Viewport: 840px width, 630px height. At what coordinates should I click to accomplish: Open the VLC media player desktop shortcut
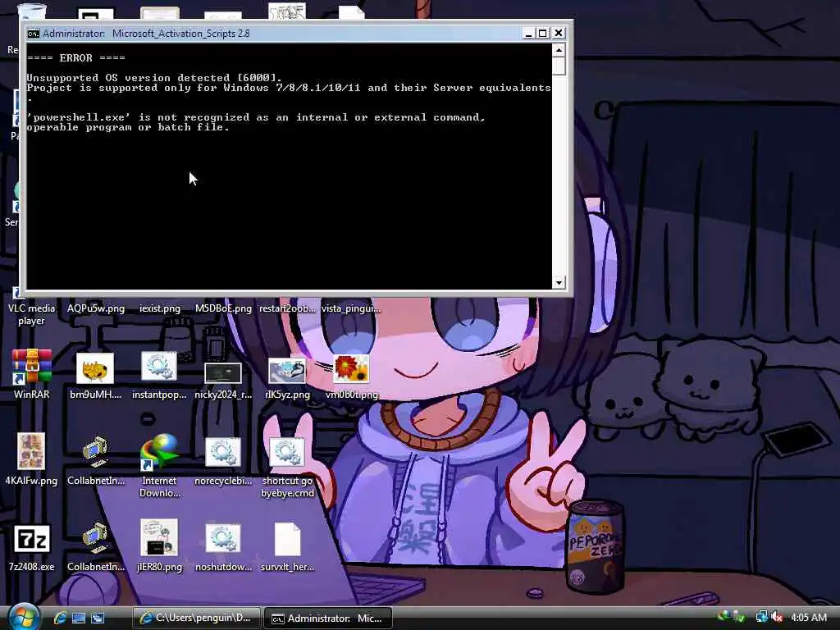click(31, 314)
